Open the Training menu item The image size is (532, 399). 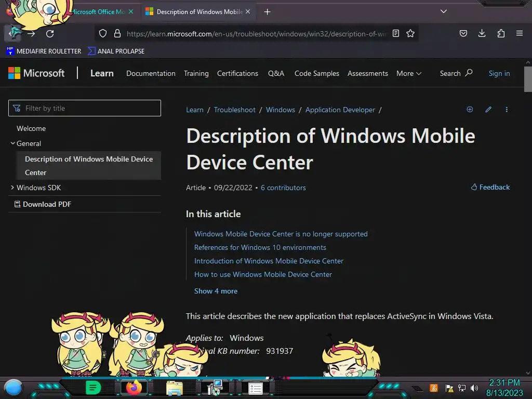tap(196, 73)
